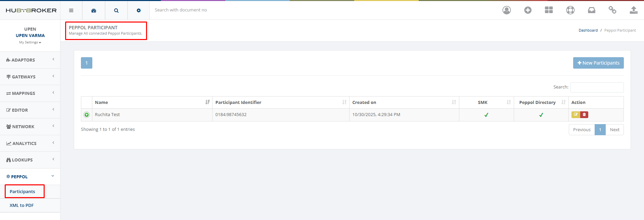Expand the Lookups menu
644x220 pixels.
[x=30, y=160]
